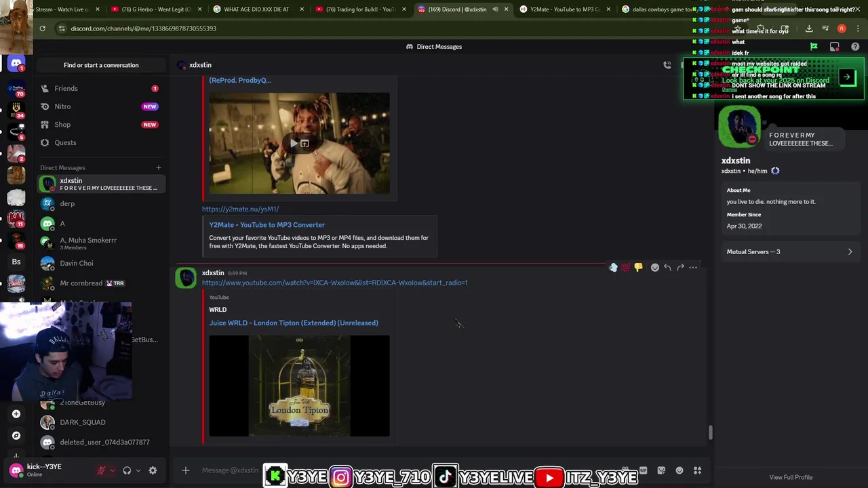Screen dimensions: 868x488
Task: Open the apps launcher in message bar
Action: (x=697, y=470)
